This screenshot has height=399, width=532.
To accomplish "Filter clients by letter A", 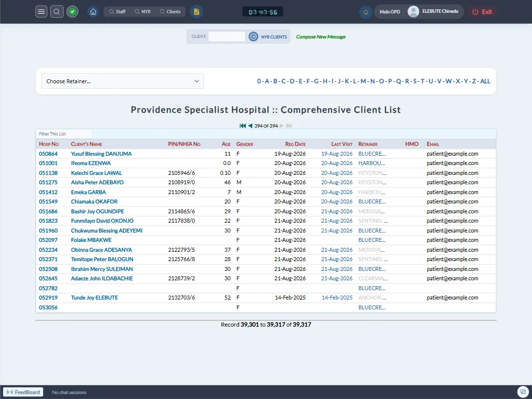I will (266, 81).
